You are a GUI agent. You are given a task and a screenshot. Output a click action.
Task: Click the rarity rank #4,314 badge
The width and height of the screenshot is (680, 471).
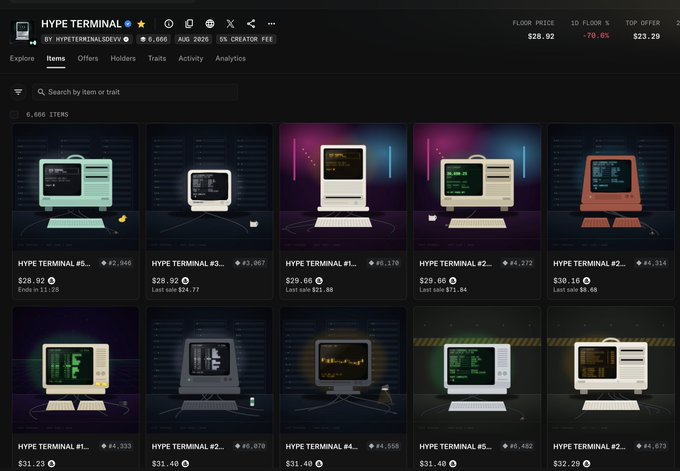tap(651, 263)
